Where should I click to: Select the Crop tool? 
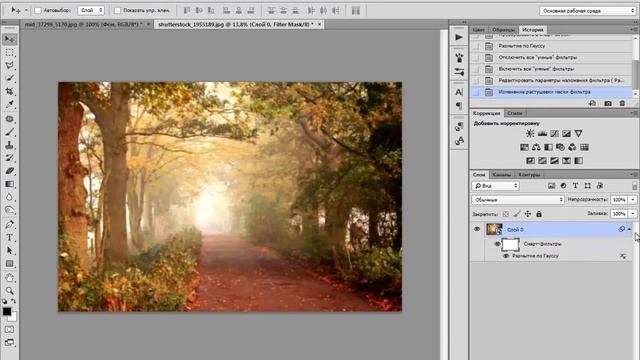(9, 91)
